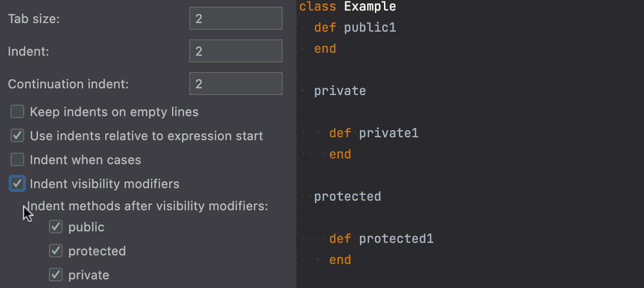Uncheck Indent visibility modifiers

pyautogui.click(x=17, y=183)
